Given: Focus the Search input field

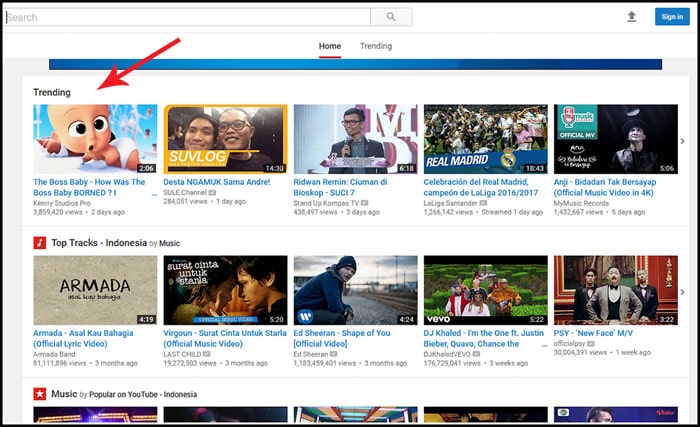Looking at the screenshot, I should [x=188, y=17].
